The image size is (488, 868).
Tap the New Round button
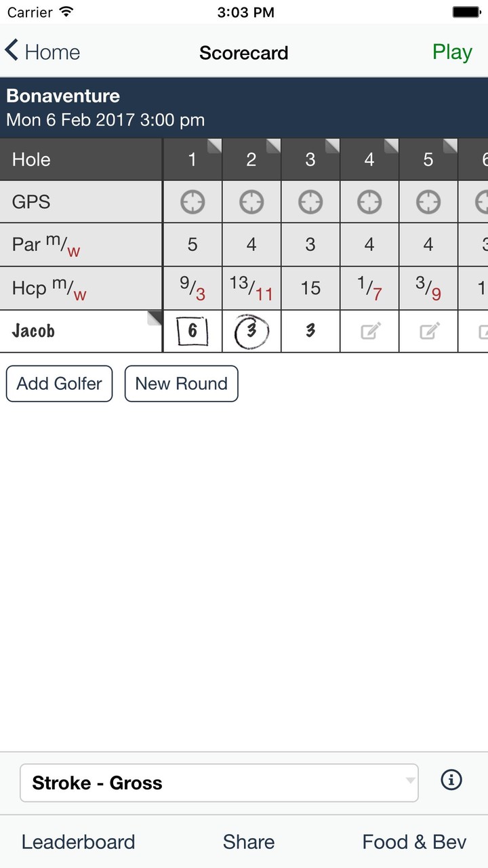tap(181, 384)
